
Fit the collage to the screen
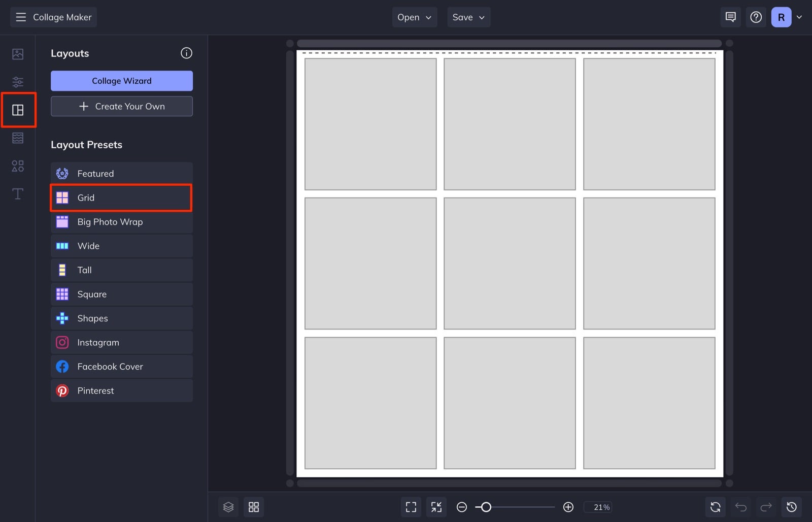[x=411, y=507]
